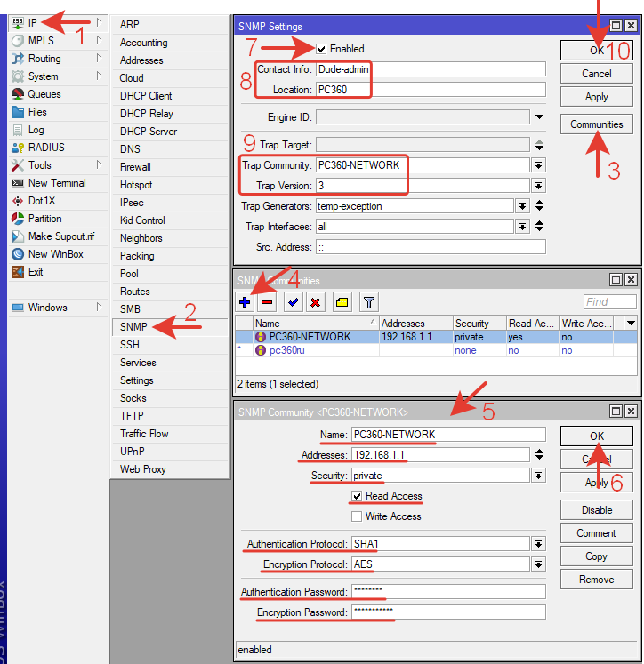Open the Trap Generators dropdown

point(522,206)
